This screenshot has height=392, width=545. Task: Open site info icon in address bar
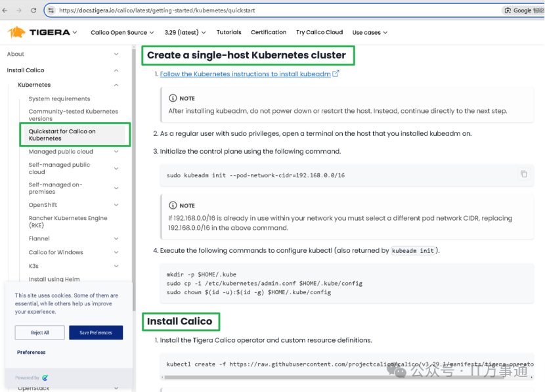[x=51, y=11]
